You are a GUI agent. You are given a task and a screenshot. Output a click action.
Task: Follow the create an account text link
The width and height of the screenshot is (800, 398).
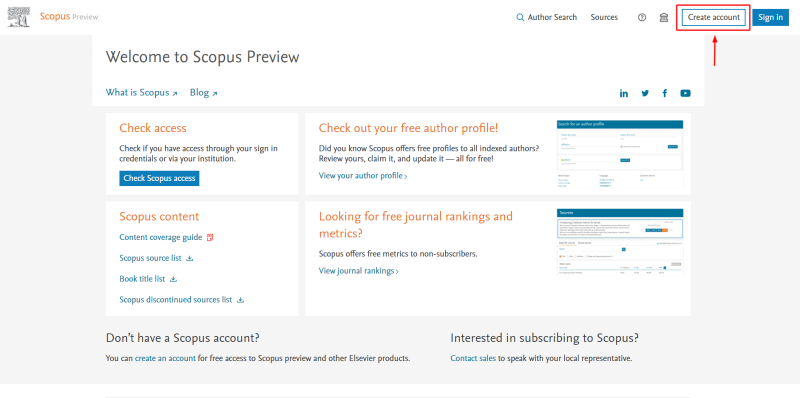tap(165, 358)
